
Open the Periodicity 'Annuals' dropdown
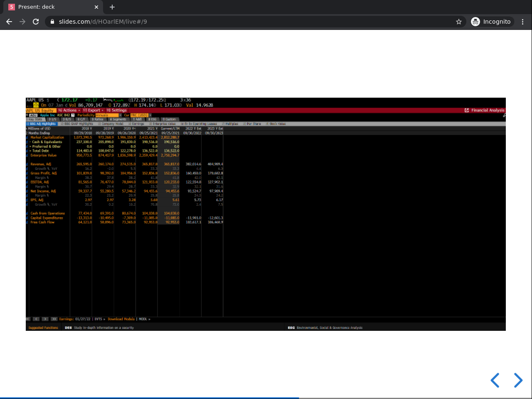(109, 115)
